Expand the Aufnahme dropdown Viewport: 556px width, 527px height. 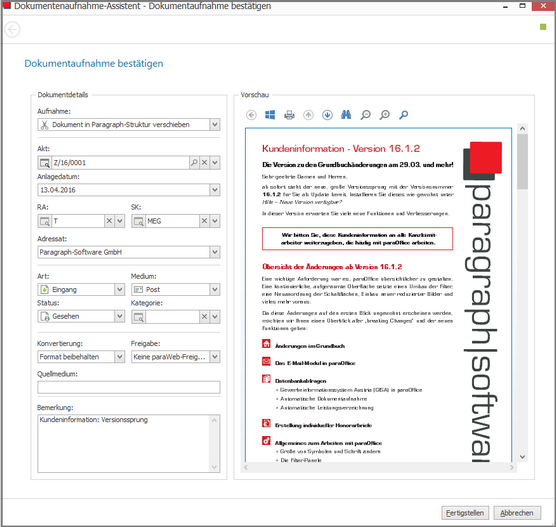(215, 124)
